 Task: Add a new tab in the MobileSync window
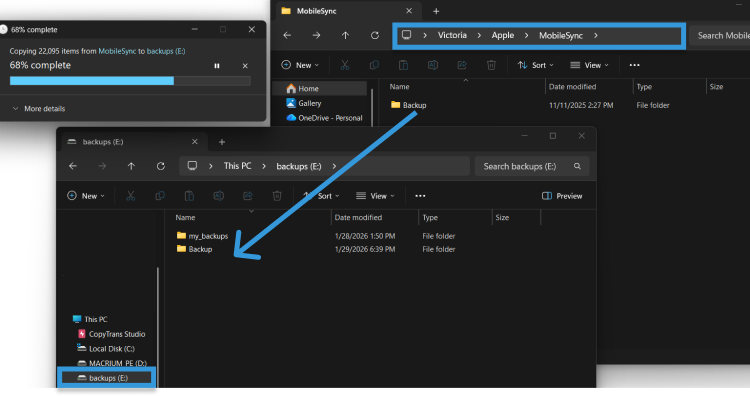(x=436, y=11)
